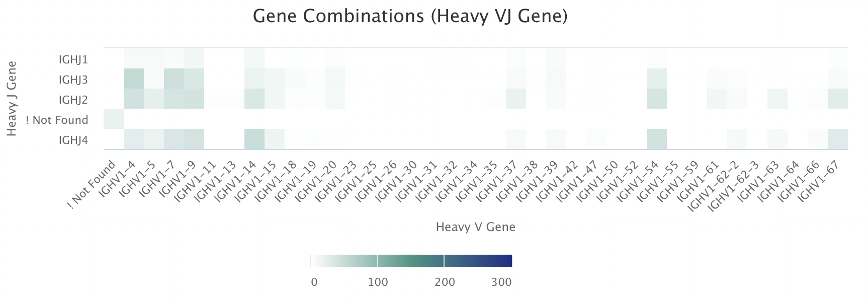Select the IGHV1-54 and IGHJ2 heatmap cell

(657, 99)
